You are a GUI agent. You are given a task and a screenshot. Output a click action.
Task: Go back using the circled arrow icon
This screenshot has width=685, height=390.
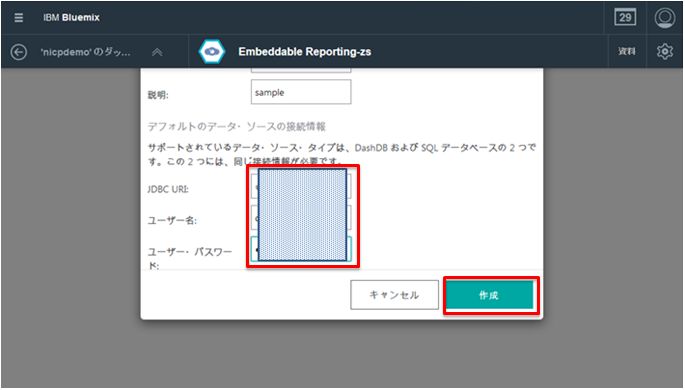pos(19,52)
